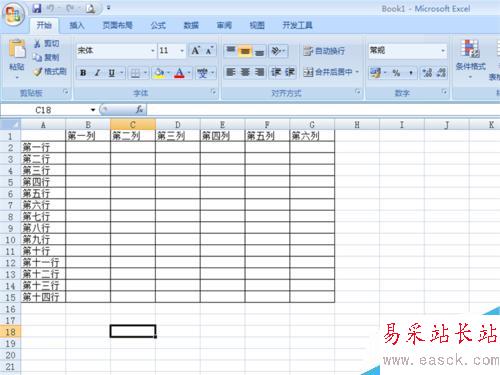
Task: Switch to 页面布局 Page Layout tab
Action: tap(117, 25)
